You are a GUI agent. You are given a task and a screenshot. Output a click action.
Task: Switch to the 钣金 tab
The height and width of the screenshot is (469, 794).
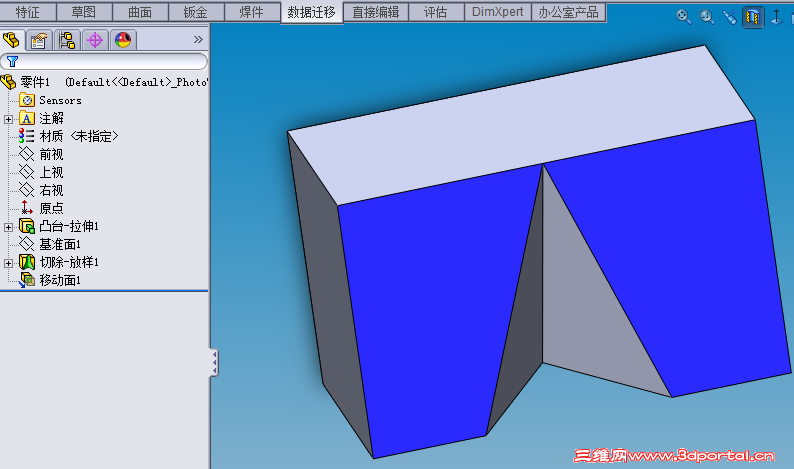(195, 12)
